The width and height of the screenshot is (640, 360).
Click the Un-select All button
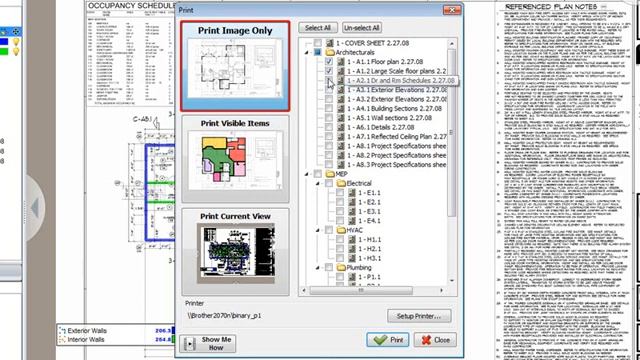(362, 28)
